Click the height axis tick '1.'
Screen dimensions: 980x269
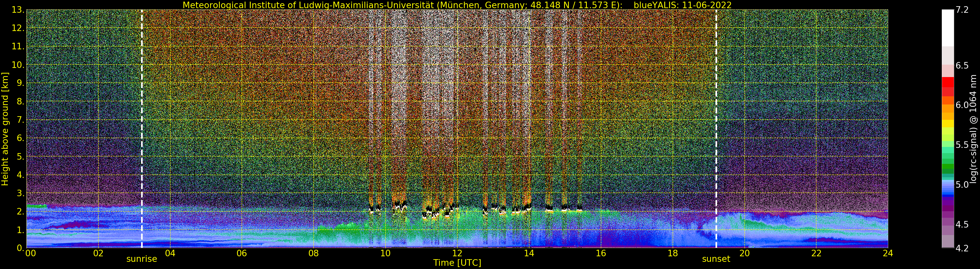point(21,230)
